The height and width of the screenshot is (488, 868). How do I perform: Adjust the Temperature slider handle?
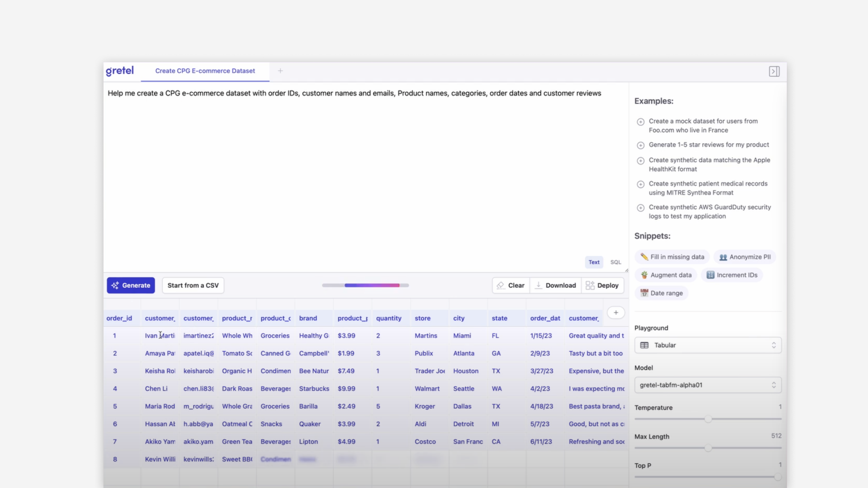coord(708,419)
